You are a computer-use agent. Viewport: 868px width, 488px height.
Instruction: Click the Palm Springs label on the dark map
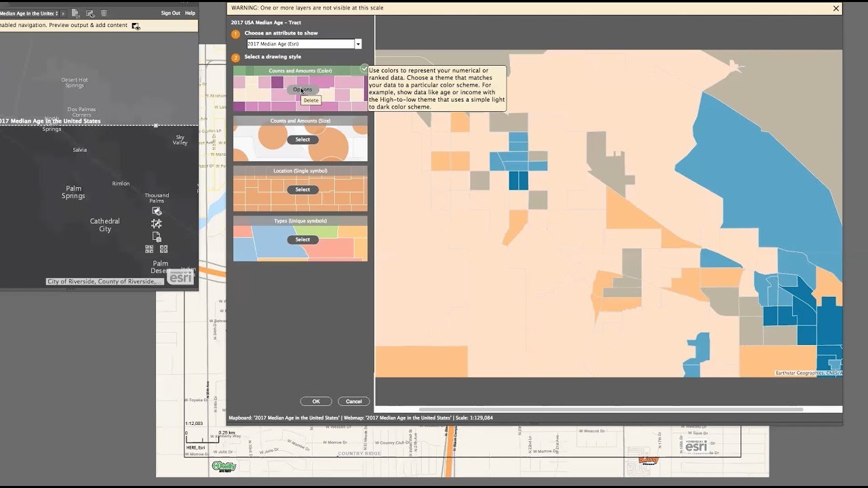point(73,192)
